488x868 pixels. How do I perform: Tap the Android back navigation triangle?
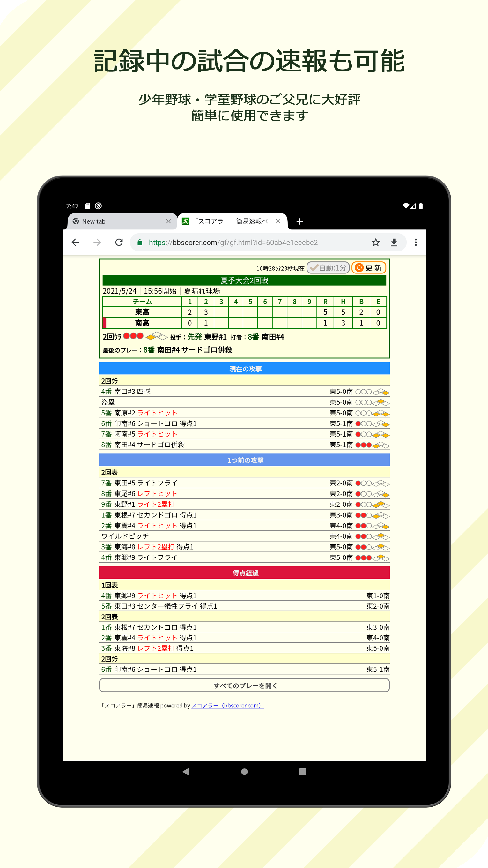point(186,771)
